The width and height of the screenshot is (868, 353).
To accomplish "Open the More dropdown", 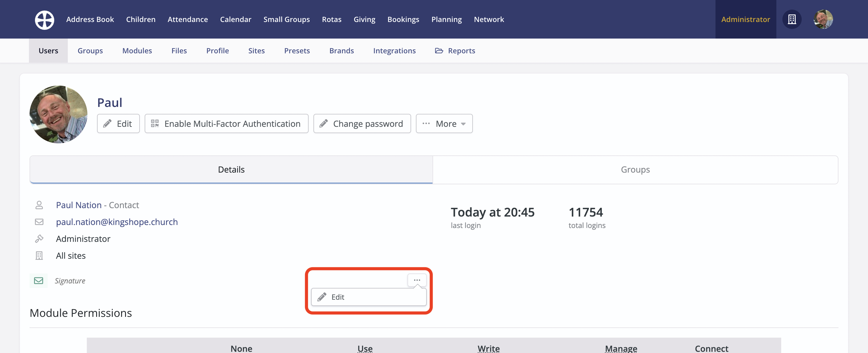I will click(x=444, y=123).
